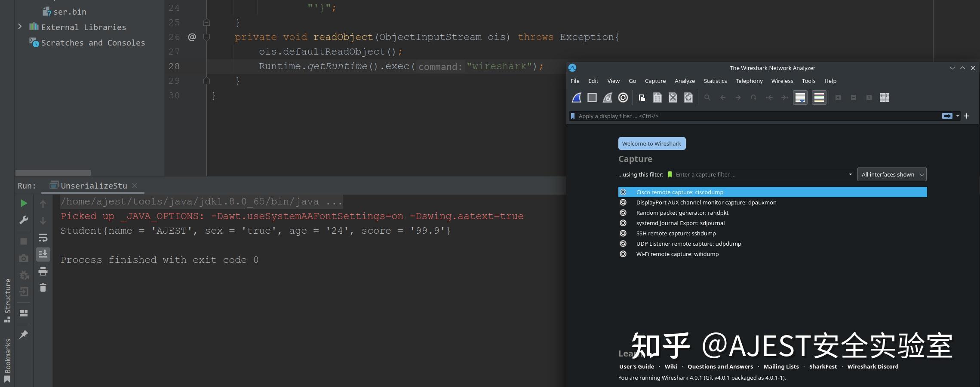This screenshot has height=387, width=980.
Task: Open the capture filter history dropdown
Action: 851,174
